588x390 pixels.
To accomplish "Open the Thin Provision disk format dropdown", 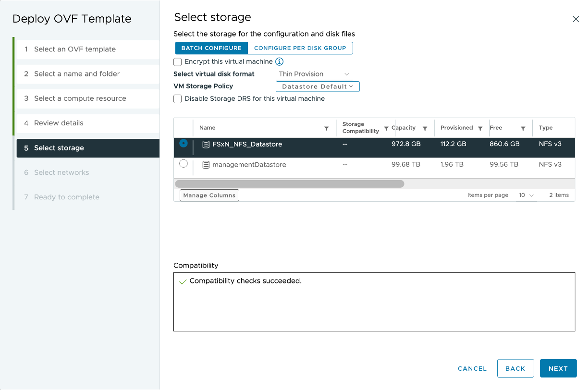I will pyautogui.click(x=314, y=74).
